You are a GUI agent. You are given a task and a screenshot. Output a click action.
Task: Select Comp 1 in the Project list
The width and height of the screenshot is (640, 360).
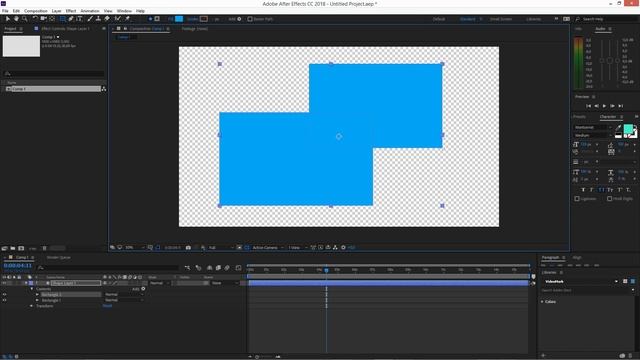(x=52, y=89)
